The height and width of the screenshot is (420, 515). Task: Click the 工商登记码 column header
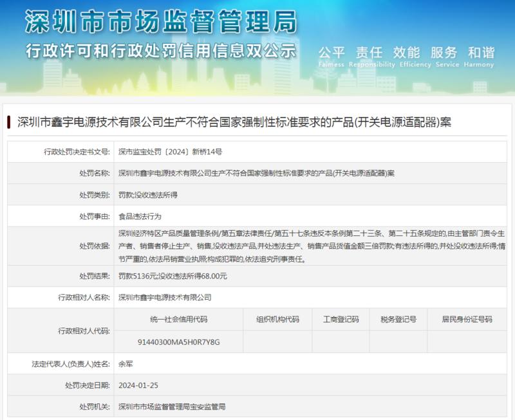(x=341, y=319)
